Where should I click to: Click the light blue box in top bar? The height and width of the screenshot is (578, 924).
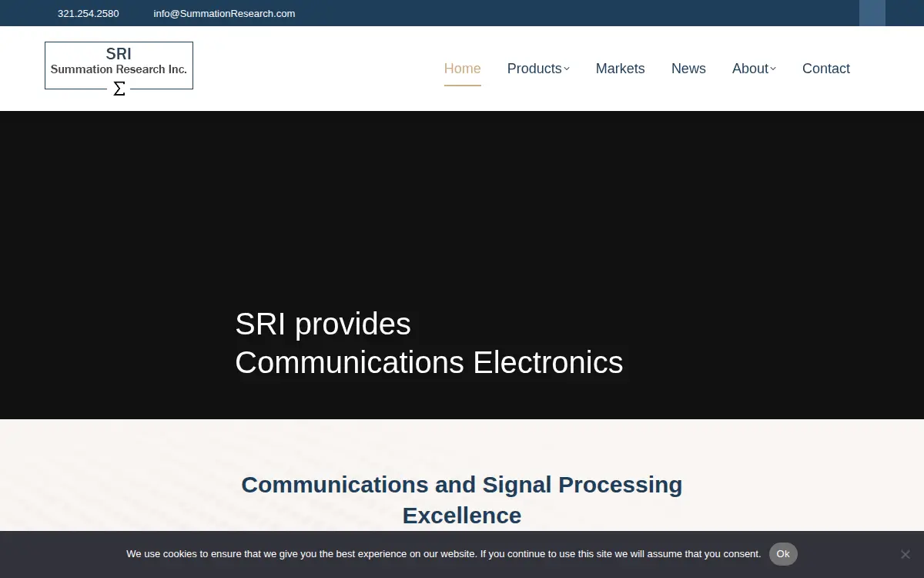872,13
